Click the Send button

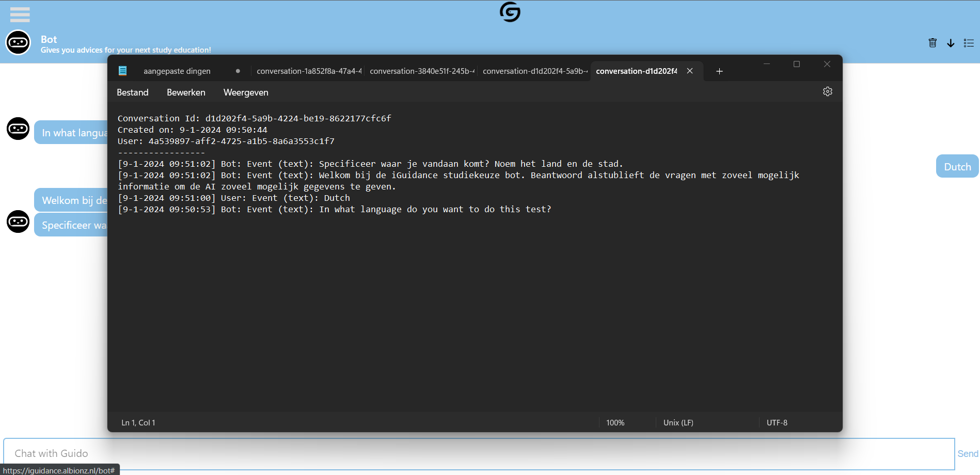click(x=968, y=453)
